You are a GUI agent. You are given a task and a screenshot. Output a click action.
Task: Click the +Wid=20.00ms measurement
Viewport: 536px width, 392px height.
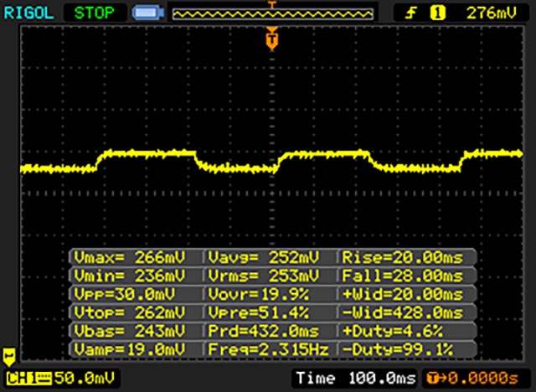tap(404, 294)
